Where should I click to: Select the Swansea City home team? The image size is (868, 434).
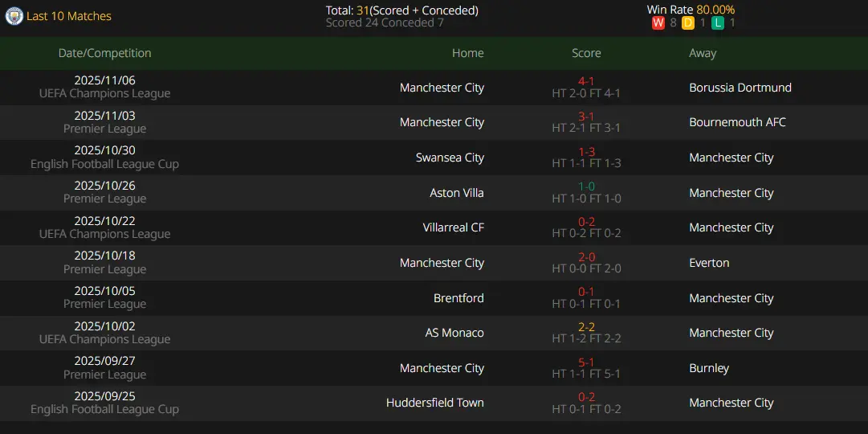coord(450,158)
